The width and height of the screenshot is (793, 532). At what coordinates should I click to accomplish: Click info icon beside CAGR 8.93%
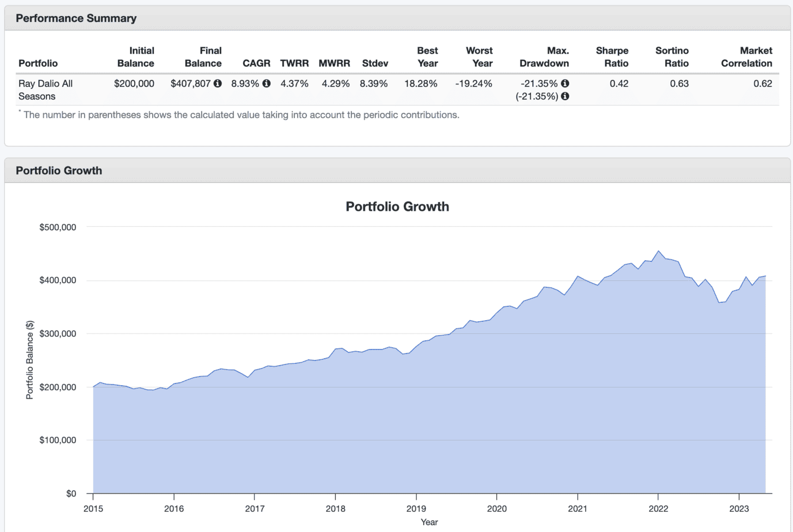coord(267,83)
